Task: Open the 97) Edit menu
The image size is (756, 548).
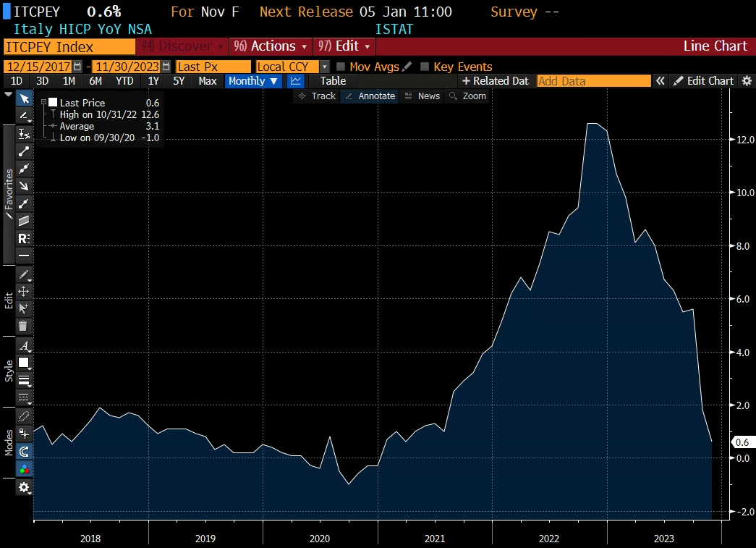Action: coord(344,46)
